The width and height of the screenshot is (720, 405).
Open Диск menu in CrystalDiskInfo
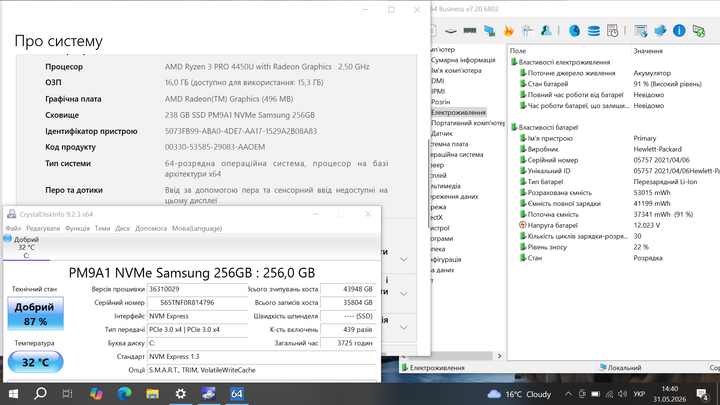[x=123, y=228]
